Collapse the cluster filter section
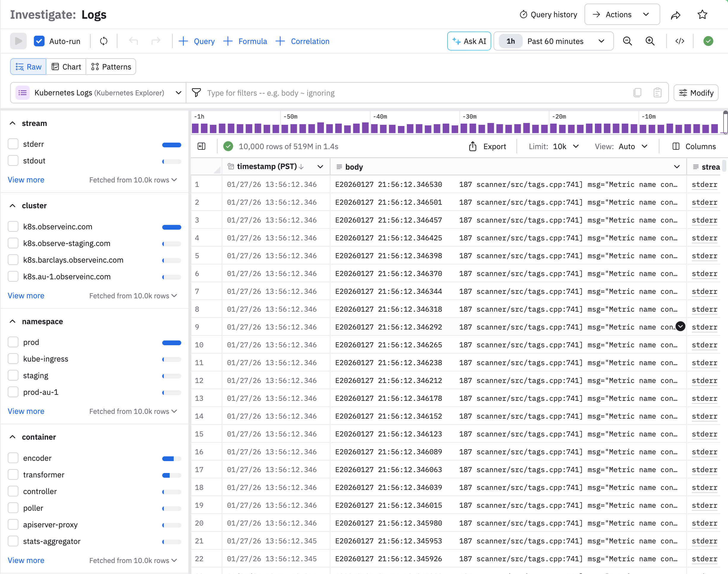Image resolution: width=728 pixels, height=574 pixels. [x=12, y=206]
